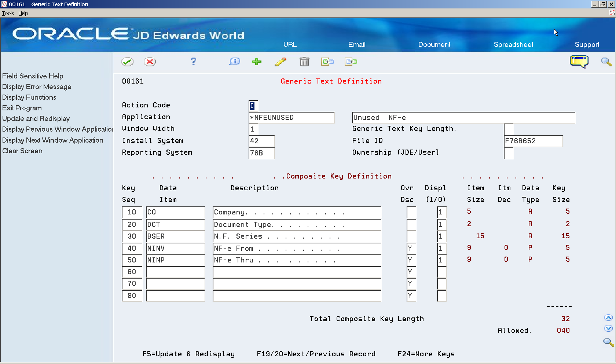The image size is (616, 364).
Task: Open the Email link in header
Action: pos(357,44)
